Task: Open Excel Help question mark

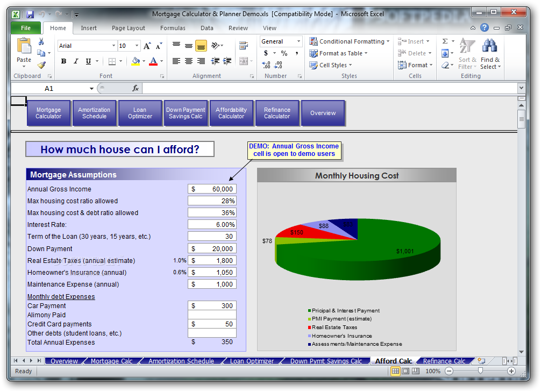Action: pyautogui.click(x=485, y=27)
